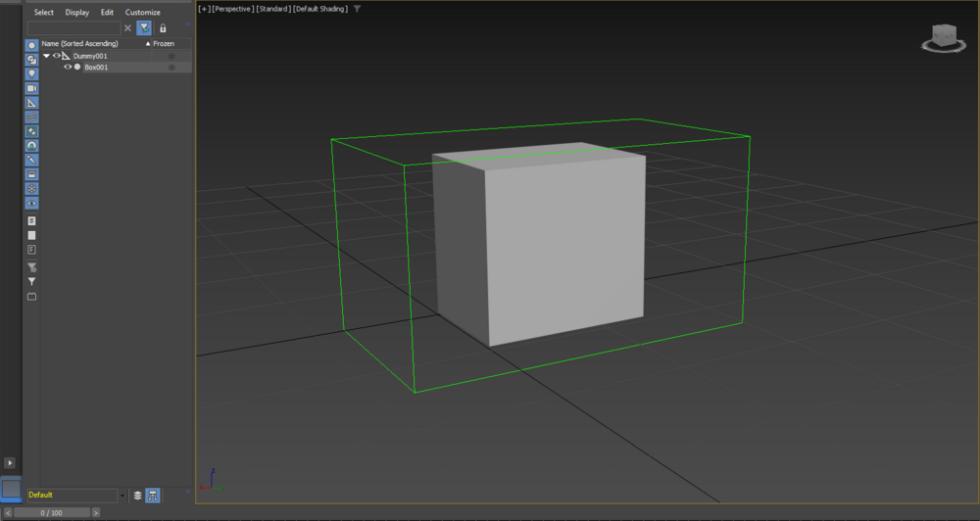Toggle the Display Object XRefs icon
Image resolution: width=980 pixels, height=521 pixels.
pos(32,146)
